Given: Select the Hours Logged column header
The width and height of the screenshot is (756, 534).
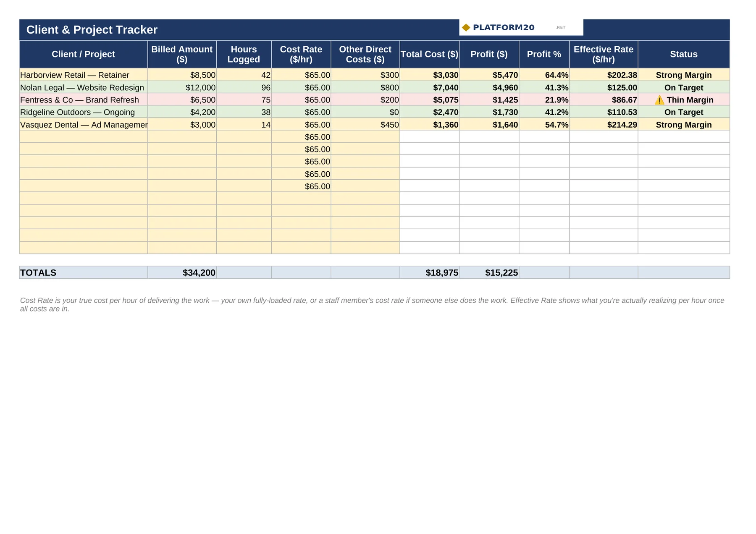Looking at the screenshot, I should [244, 54].
